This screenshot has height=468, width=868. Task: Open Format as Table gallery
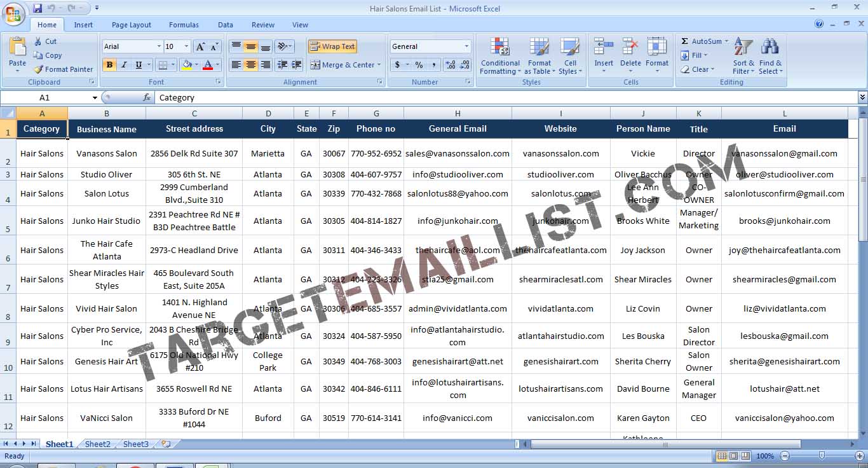[x=539, y=56]
